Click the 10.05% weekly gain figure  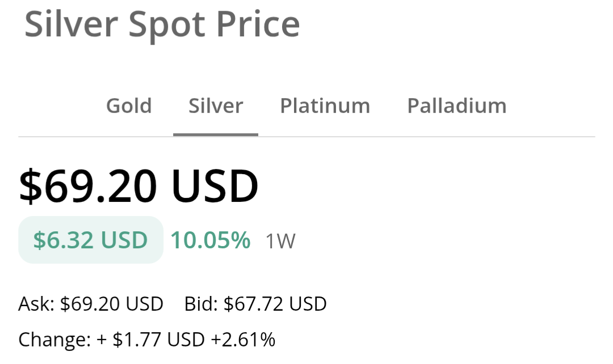211,240
